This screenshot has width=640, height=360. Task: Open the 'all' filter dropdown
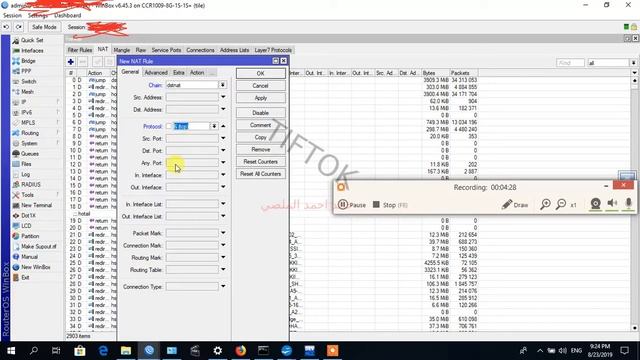pos(633,63)
